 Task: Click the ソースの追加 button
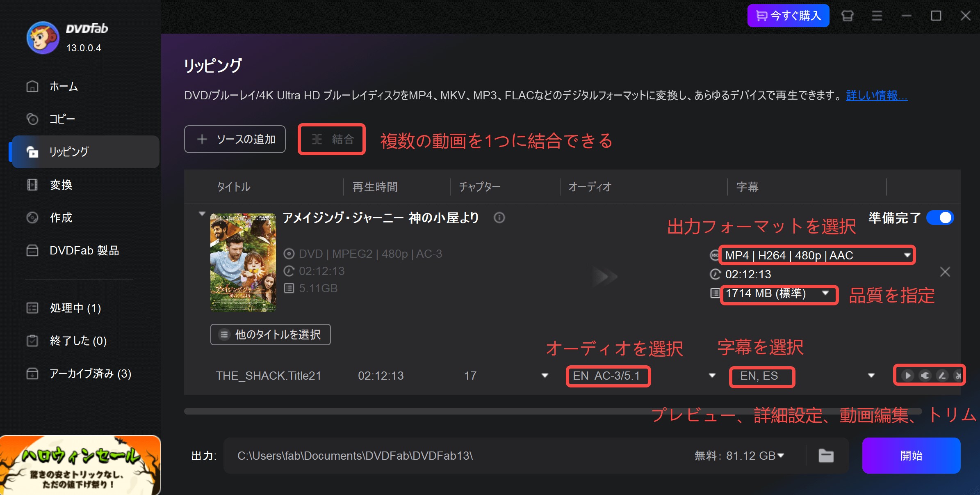pos(235,139)
